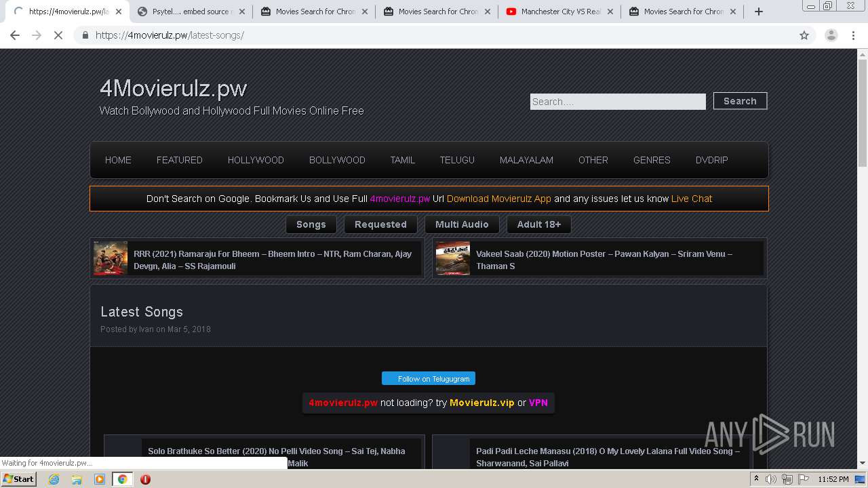This screenshot has width=868, height=488.
Task: Open the GENRES menu item
Action: 652,160
